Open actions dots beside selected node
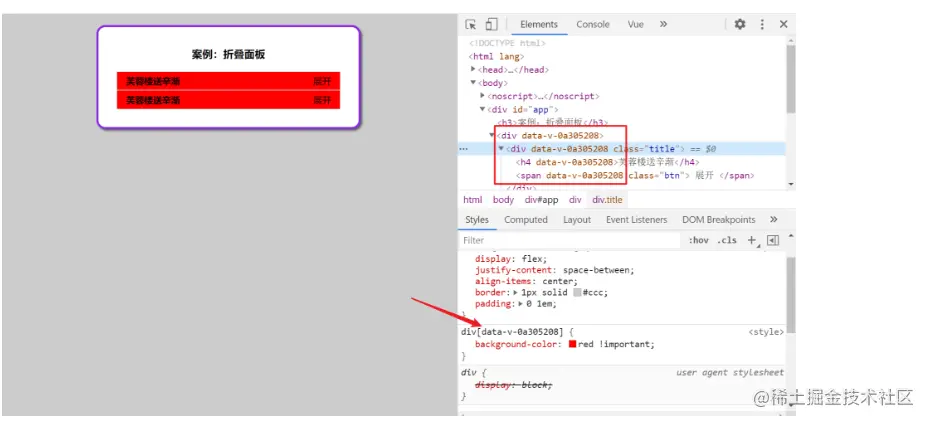The height and width of the screenshot is (422, 928). pyautogui.click(x=463, y=149)
